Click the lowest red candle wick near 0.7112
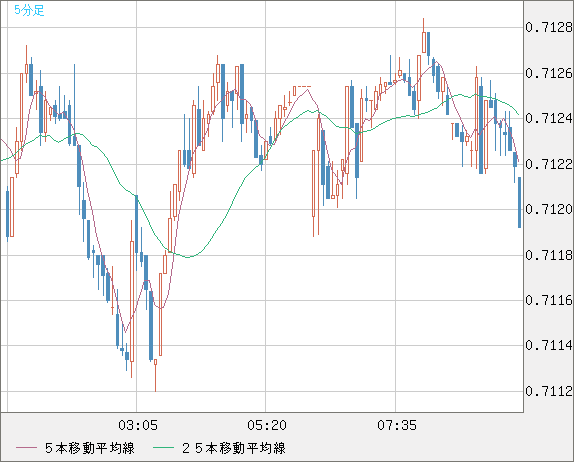This screenshot has height=462, width=574. (x=156, y=375)
